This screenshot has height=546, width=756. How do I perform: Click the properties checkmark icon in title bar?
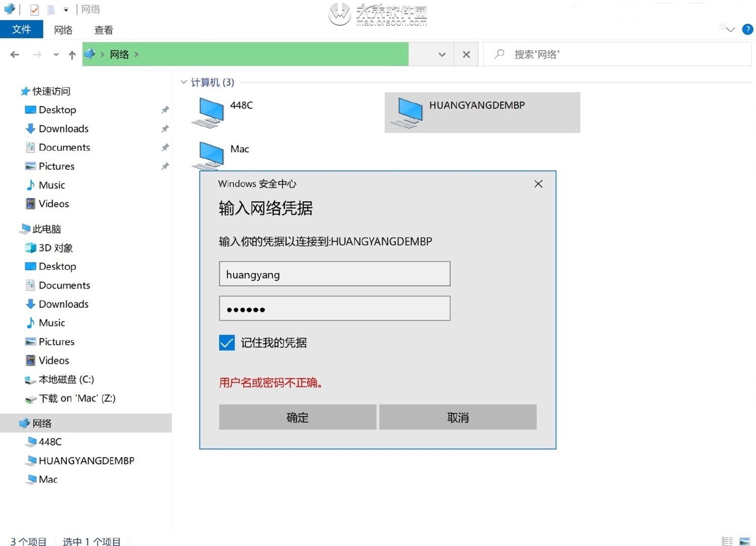[x=34, y=10]
